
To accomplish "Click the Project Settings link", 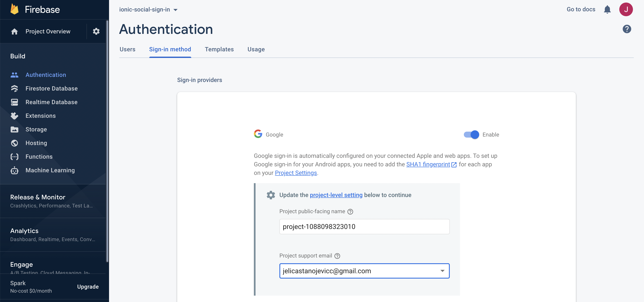I will coord(296,173).
